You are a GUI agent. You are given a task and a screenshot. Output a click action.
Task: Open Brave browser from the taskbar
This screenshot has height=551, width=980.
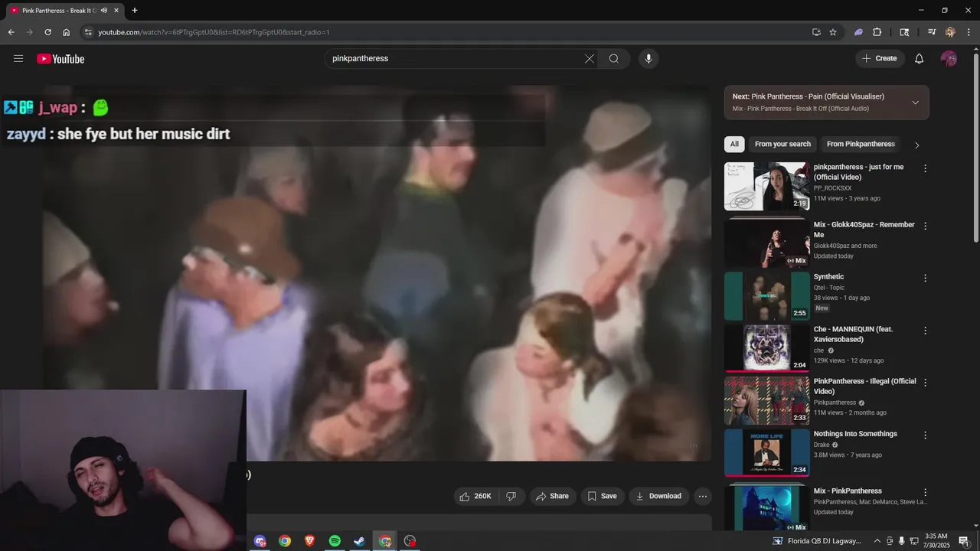309,541
